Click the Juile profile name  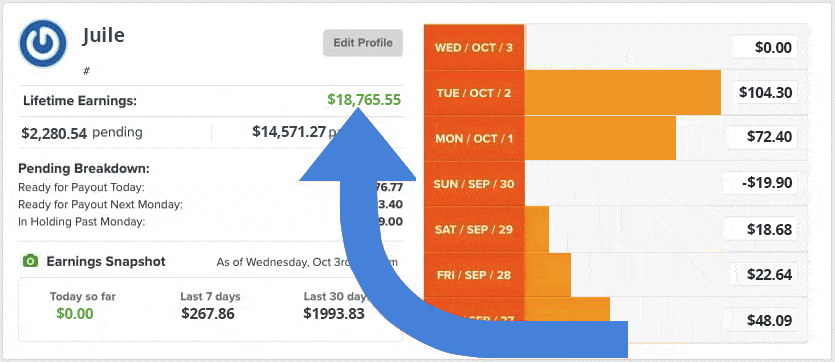tap(103, 36)
